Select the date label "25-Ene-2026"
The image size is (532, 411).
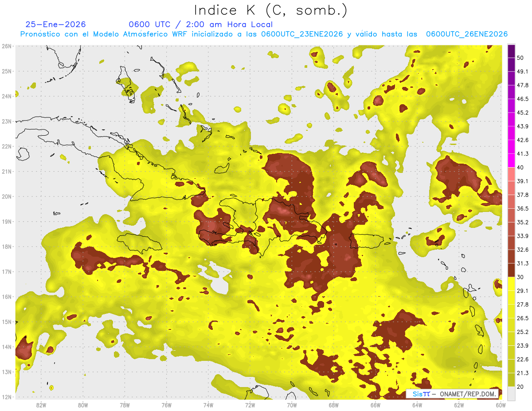pos(56,24)
